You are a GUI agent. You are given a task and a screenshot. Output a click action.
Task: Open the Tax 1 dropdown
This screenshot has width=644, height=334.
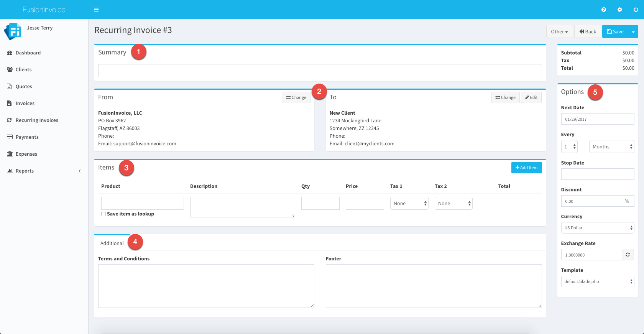(409, 204)
